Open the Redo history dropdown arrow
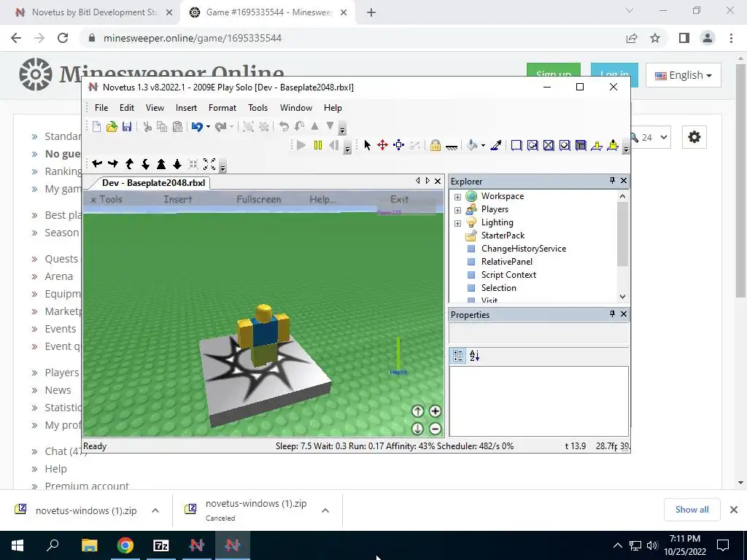The width and height of the screenshot is (747, 560). click(231, 127)
